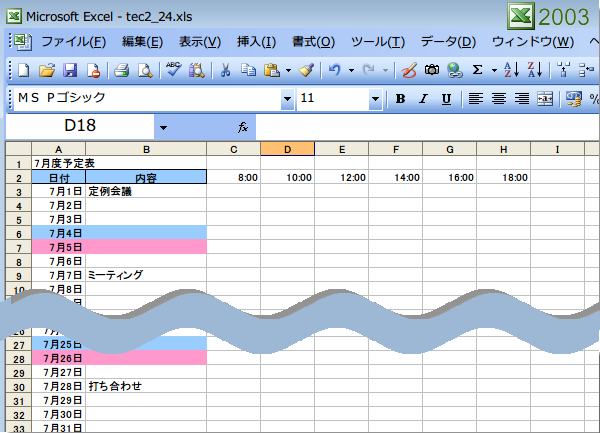Click the Permission document icon
This screenshot has width=600, height=433.
tap(93, 70)
